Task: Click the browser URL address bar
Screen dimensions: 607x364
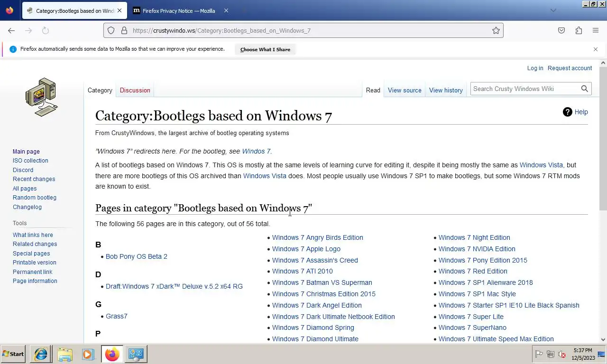Action: tap(303, 30)
